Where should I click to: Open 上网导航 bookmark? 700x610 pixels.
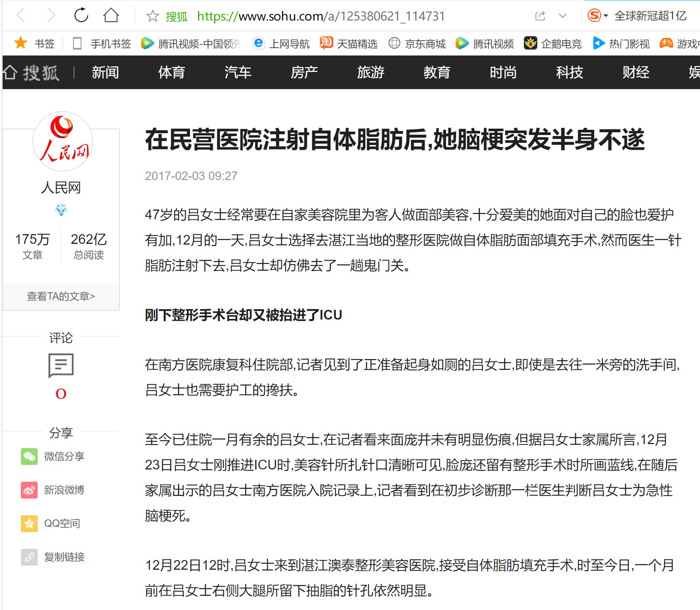pyautogui.click(x=281, y=44)
